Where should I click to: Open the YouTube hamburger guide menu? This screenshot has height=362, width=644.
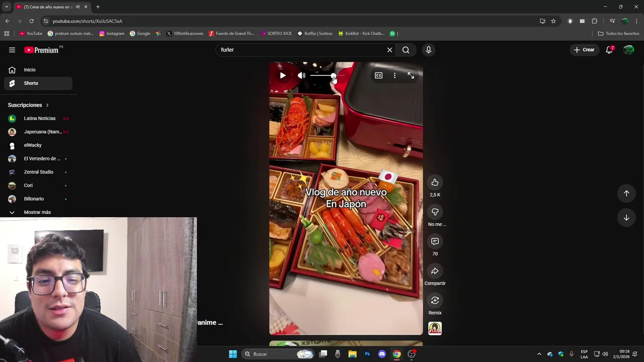12,50
